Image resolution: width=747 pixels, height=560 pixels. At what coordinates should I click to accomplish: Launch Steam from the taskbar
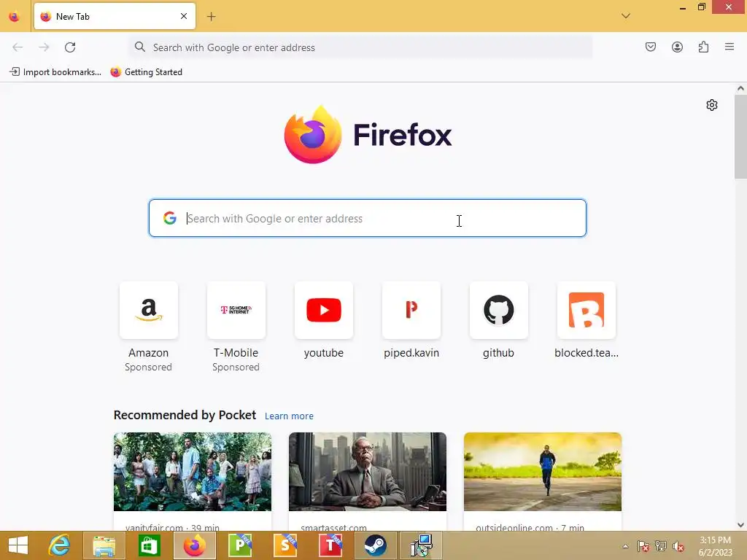tap(376, 545)
